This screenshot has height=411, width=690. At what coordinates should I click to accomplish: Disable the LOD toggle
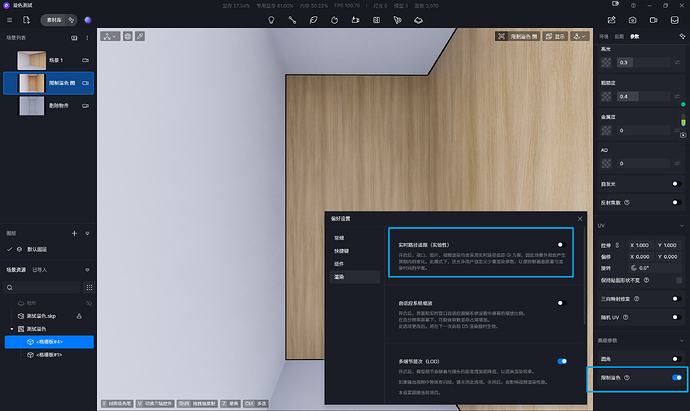tap(562, 361)
